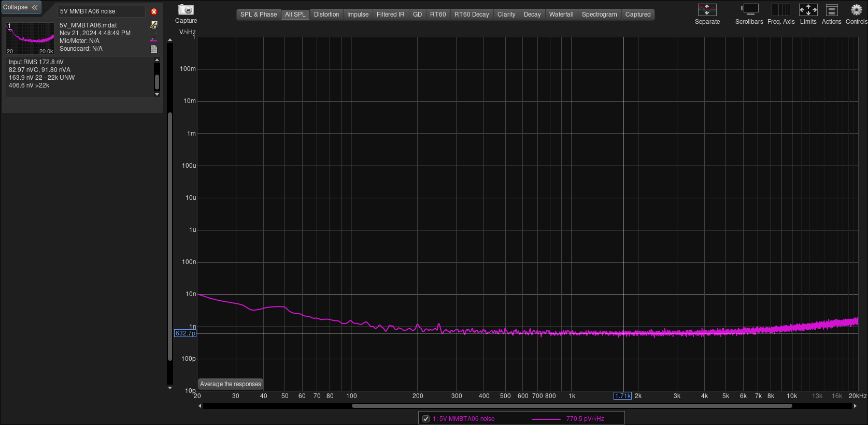Switch to the SPL & Phase tab

click(259, 14)
